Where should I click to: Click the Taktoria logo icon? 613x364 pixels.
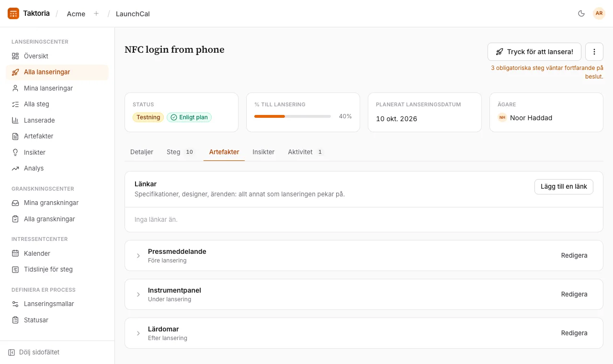pos(13,13)
